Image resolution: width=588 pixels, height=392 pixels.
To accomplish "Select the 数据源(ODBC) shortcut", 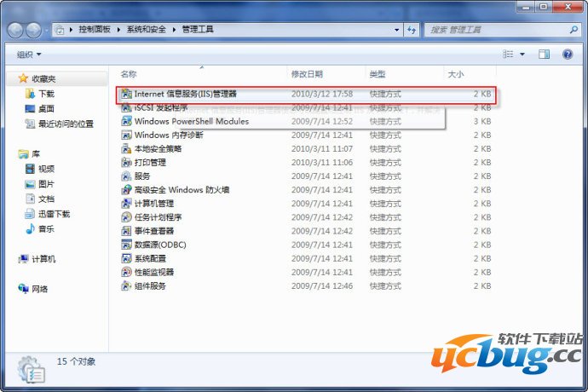I will pyautogui.click(x=159, y=245).
